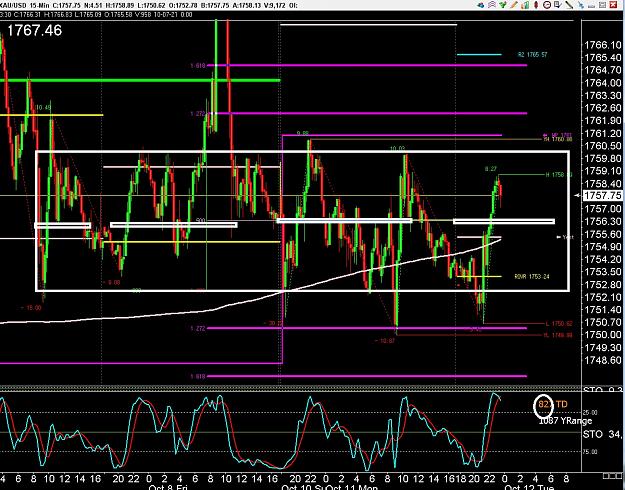625x490 pixels.
Task: Open the bar chart style icon
Action: pos(525,5)
